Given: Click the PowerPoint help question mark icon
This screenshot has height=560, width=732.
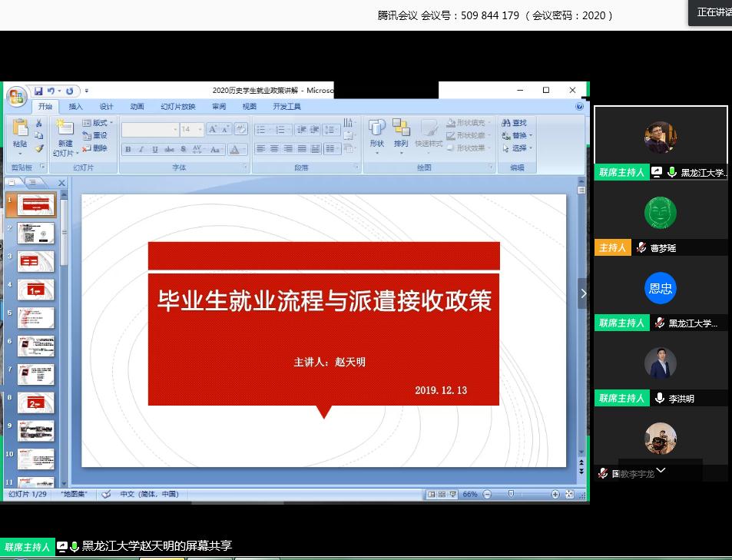Looking at the screenshot, I should (x=580, y=107).
